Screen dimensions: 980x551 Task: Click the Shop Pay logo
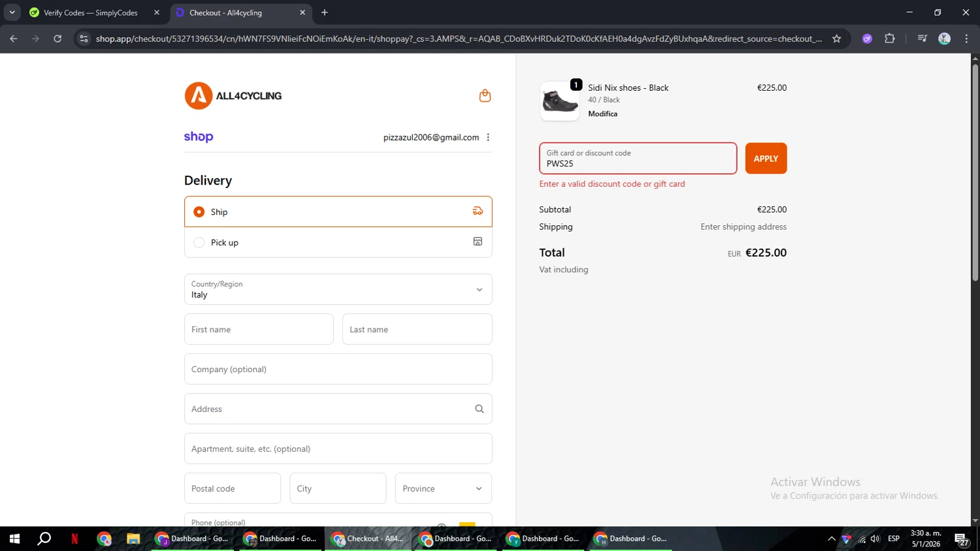(x=199, y=137)
